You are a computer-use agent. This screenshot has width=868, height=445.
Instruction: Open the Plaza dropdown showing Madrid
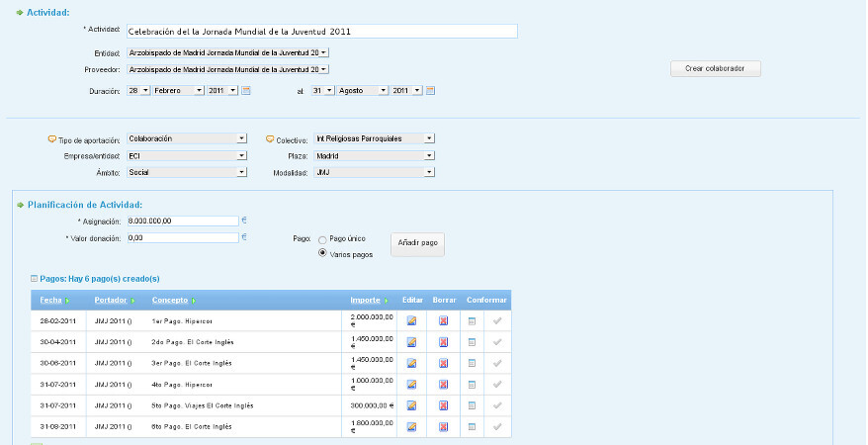(375, 156)
